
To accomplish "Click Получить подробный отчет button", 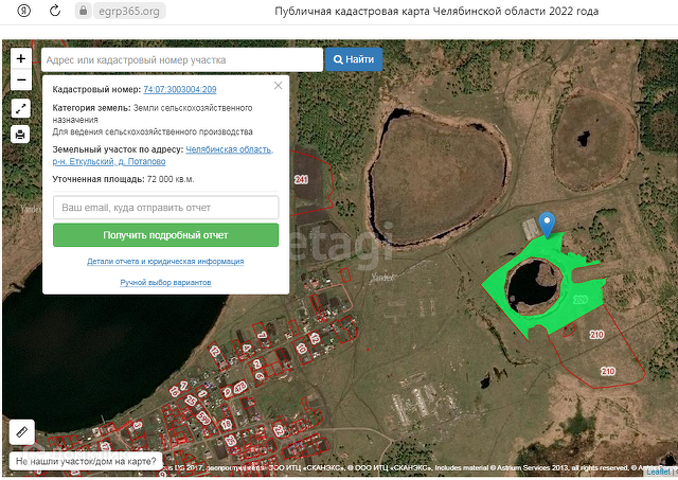I will coord(165,235).
